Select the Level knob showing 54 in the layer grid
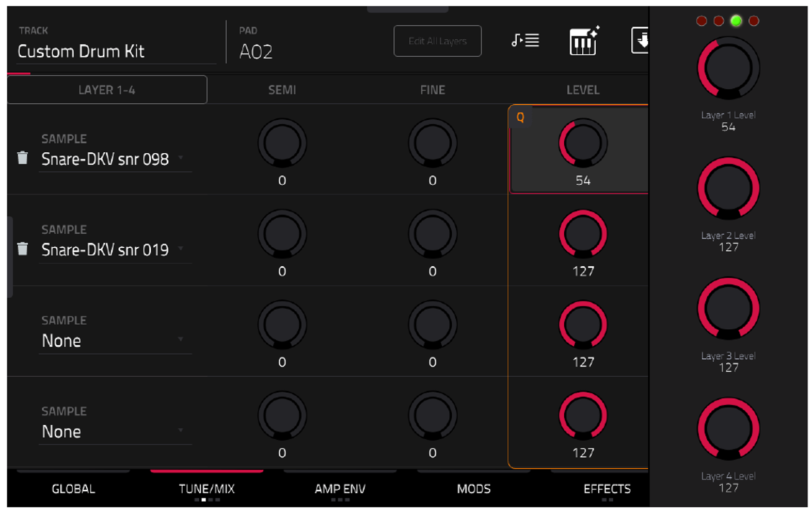Viewport: 812px width, 513px height. (583, 143)
